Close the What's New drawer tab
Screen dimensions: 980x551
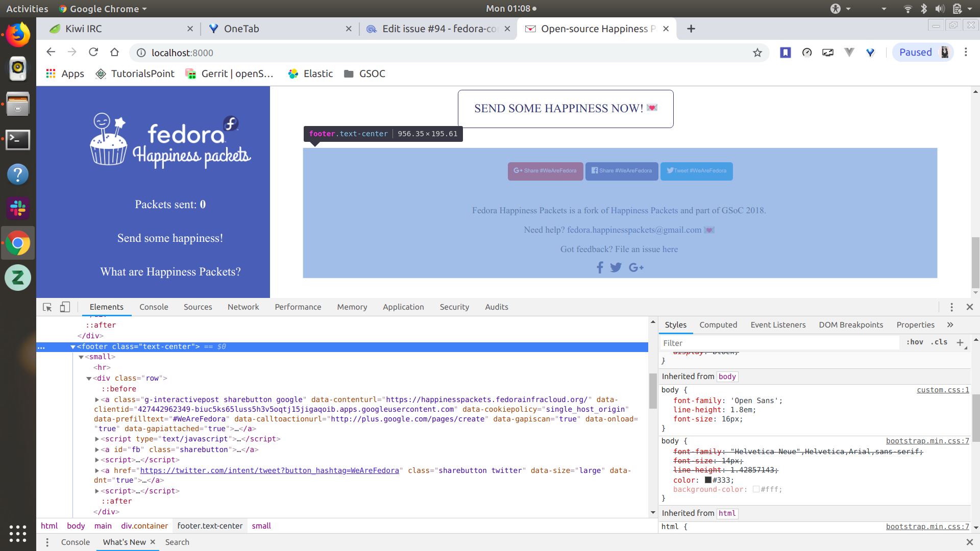(153, 542)
